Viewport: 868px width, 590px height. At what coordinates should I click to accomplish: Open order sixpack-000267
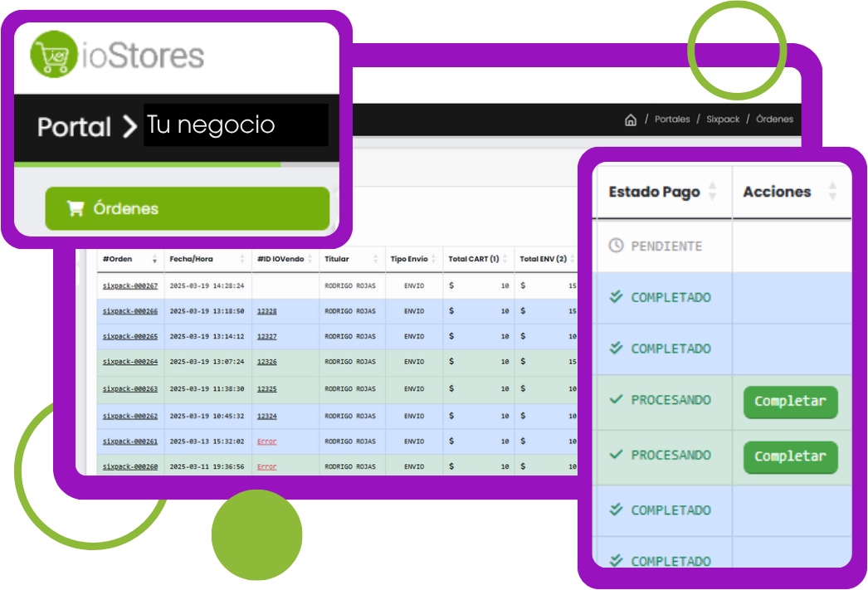129,285
